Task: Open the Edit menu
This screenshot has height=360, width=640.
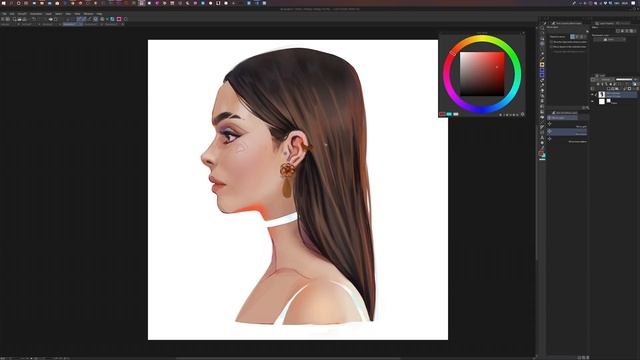Action: point(12,14)
